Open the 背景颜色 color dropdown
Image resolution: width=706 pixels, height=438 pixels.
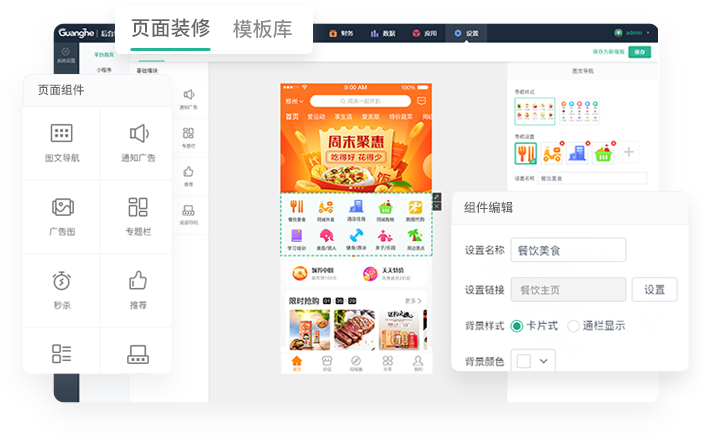[x=532, y=360]
